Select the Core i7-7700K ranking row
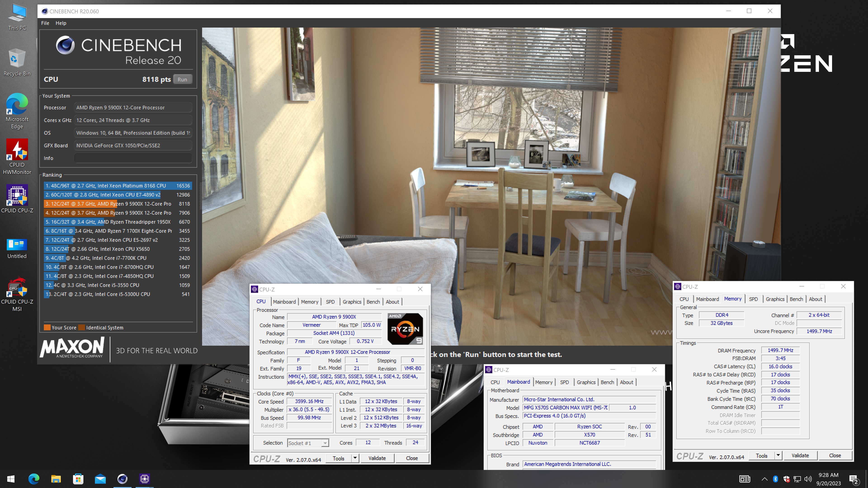This screenshot has height=488, width=868. point(118,258)
